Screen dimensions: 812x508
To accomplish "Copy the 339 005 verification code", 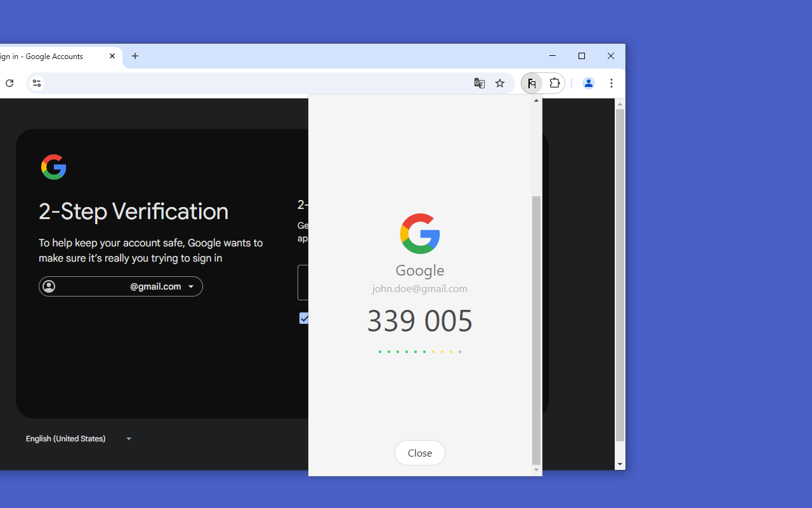I will 420,321.
